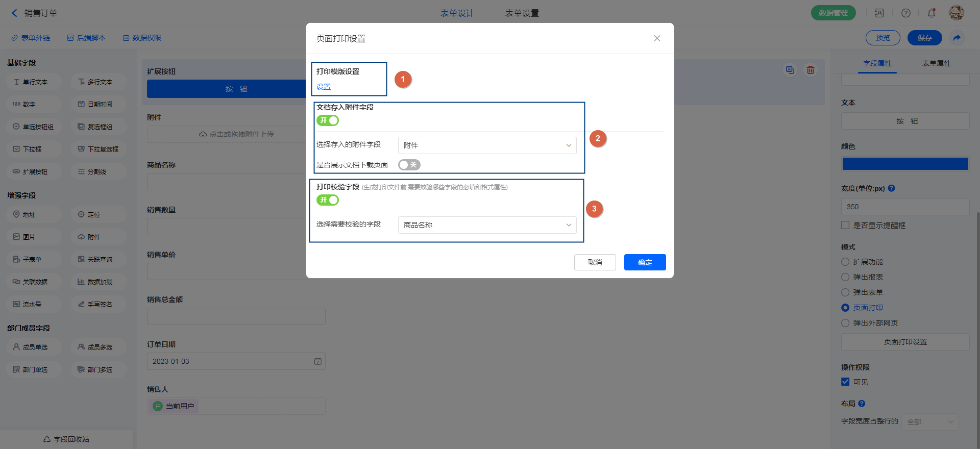
Task: Click the 宽度 input field showing 350
Action: (x=905, y=207)
